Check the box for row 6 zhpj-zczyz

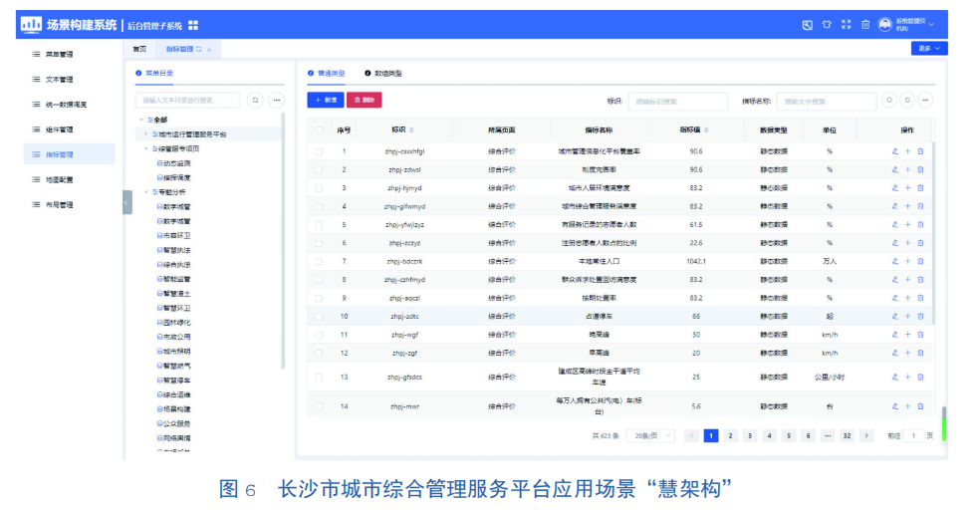tap(320, 243)
